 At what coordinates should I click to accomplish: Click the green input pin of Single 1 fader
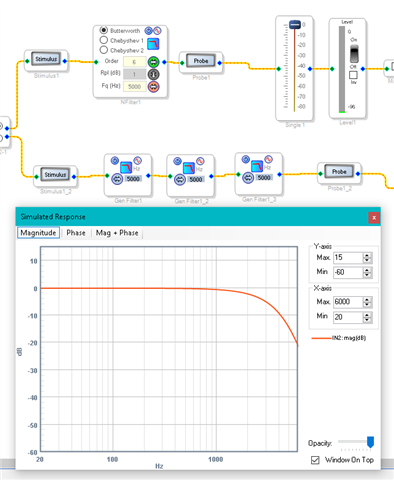tap(279, 69)
